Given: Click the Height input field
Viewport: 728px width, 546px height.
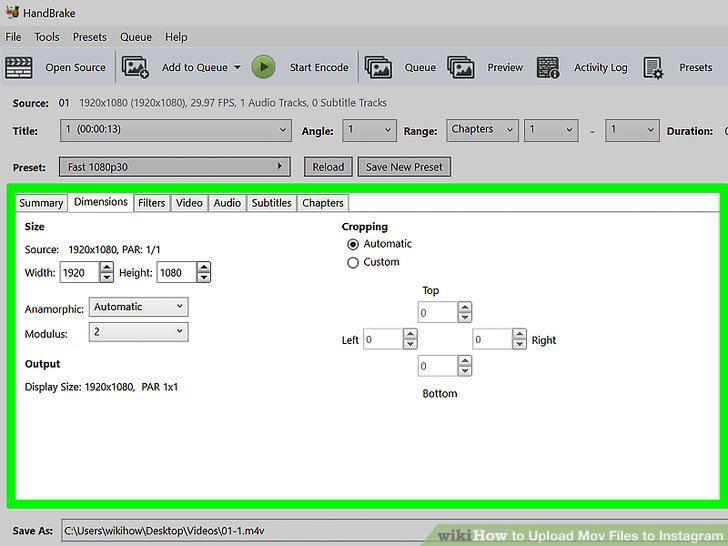Looking at the screenshot, I should tap(176, 273).
